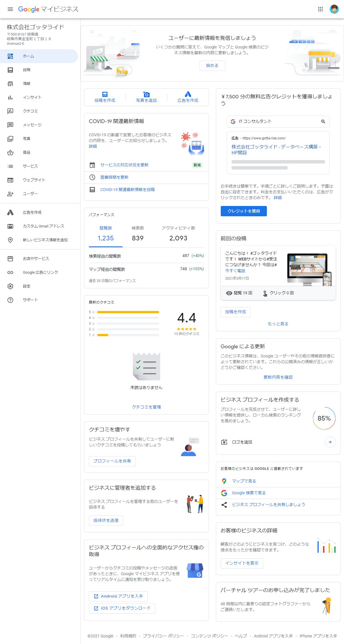Click 詳細 link in COVID-19 card

[x=93, y=146]
